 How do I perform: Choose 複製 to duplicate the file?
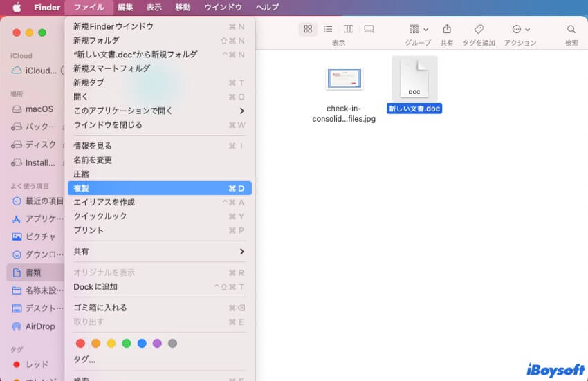pos(159,188)
